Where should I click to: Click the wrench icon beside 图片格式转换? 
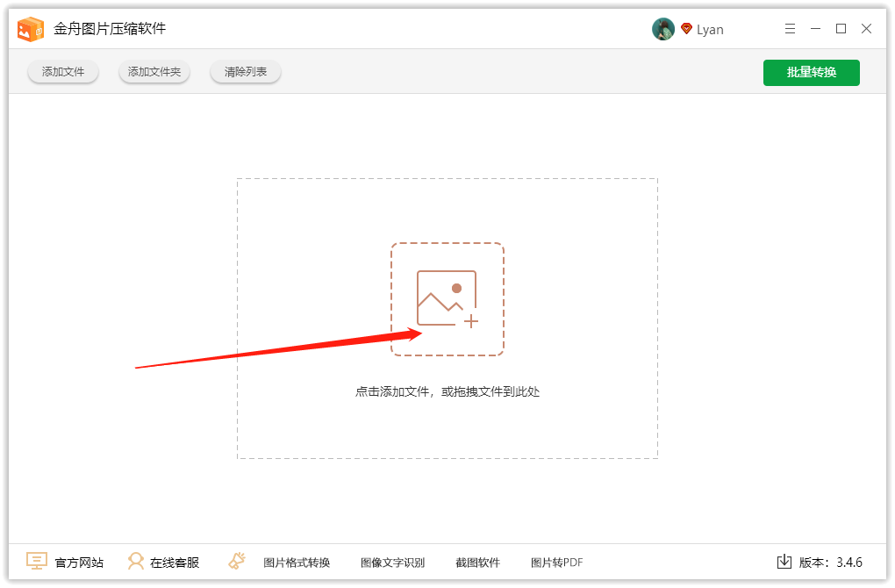click(236, 562)
